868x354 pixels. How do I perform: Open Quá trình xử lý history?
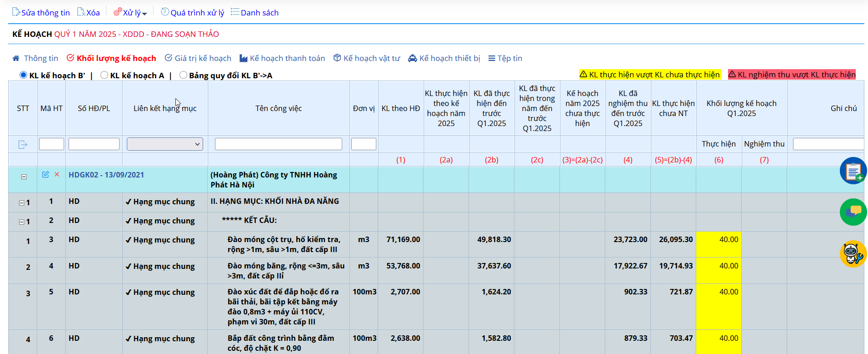click(193, 13)
